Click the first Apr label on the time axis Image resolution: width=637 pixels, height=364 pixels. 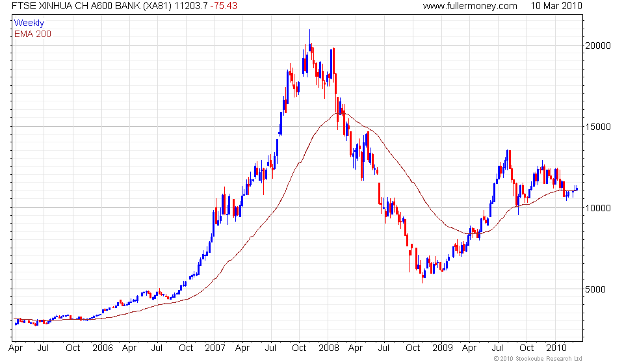point(16,348)
